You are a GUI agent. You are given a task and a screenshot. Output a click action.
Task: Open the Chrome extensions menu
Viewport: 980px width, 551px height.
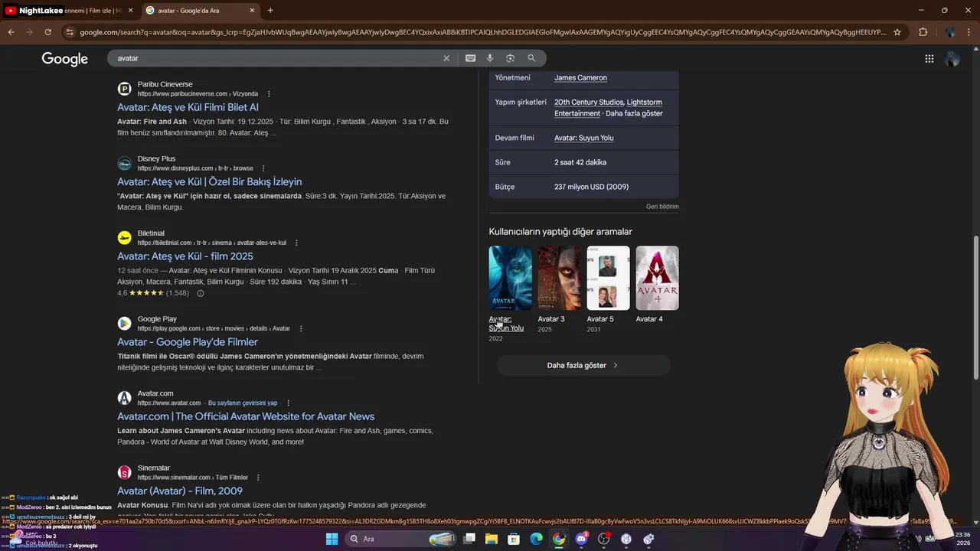(923, 32)
